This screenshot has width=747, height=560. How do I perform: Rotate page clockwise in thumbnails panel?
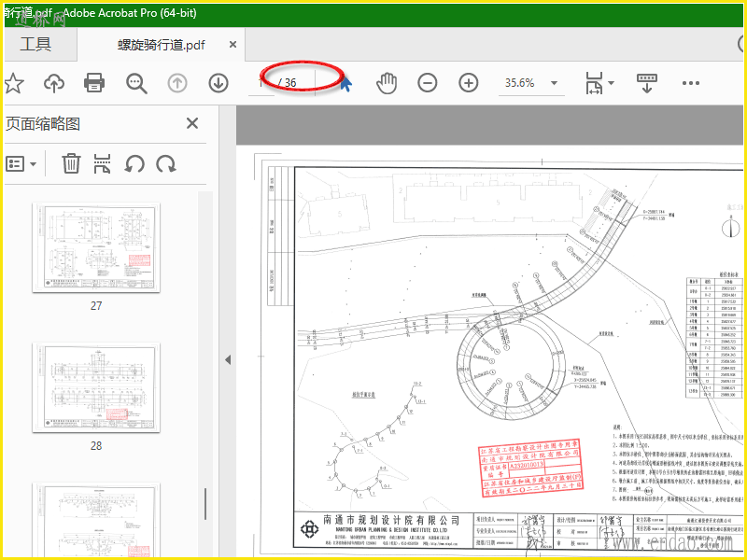point(166,163)
